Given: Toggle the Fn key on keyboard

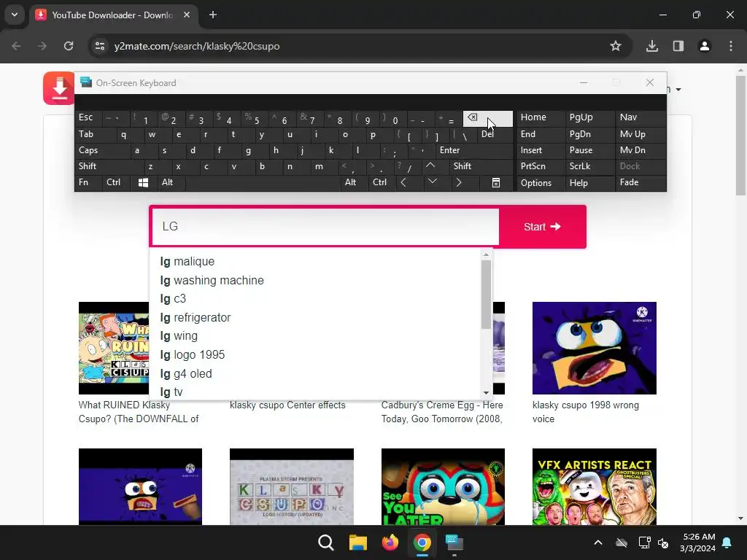Looking at the screenshot, I should (88, 183).
